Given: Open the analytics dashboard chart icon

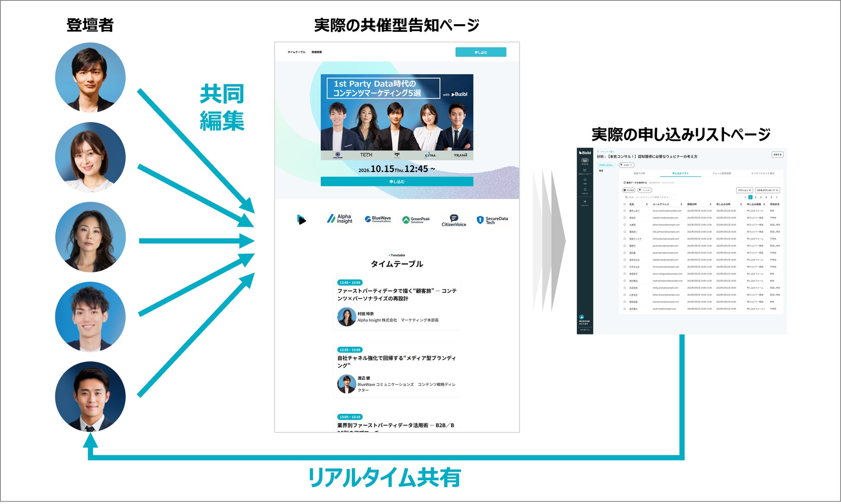Looking at the screenshot, I should click(585, 170).
